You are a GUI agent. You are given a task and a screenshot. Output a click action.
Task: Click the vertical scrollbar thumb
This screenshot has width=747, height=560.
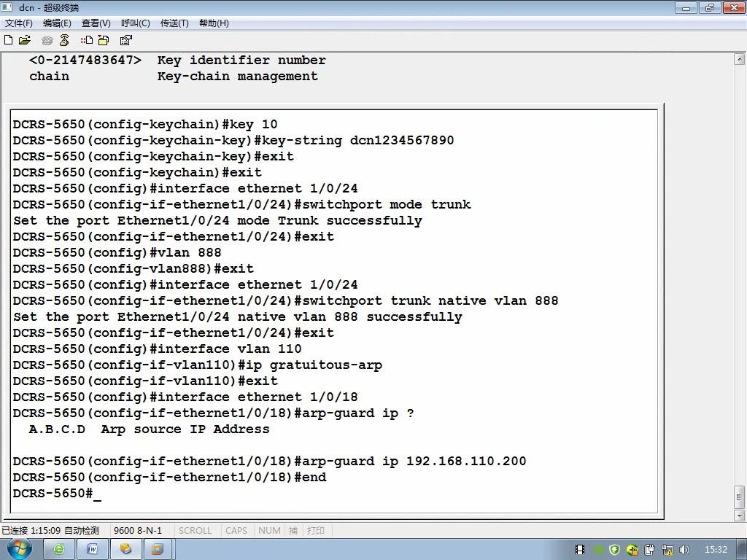pos(740,497)
